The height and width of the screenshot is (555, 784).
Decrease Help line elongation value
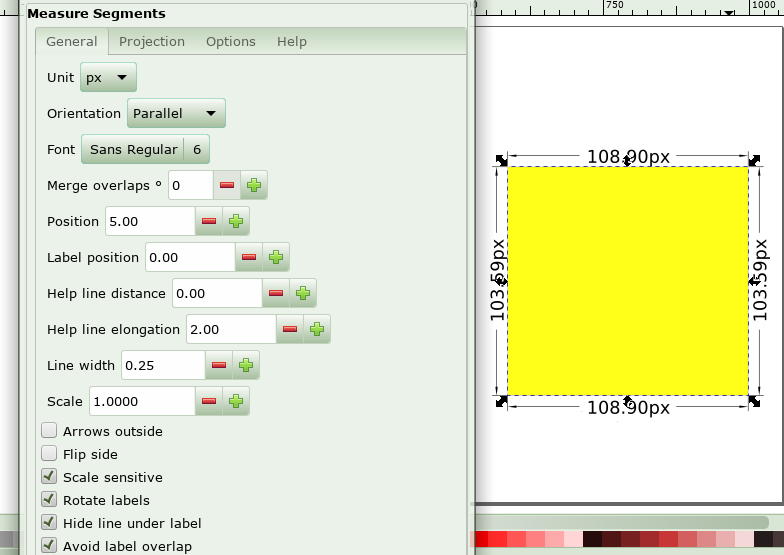[290, 329]
